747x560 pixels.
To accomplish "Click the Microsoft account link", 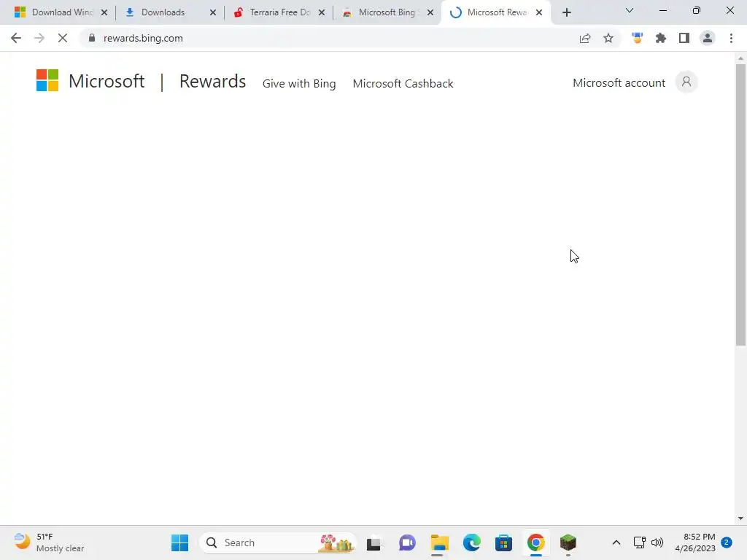I will point(619,83).
